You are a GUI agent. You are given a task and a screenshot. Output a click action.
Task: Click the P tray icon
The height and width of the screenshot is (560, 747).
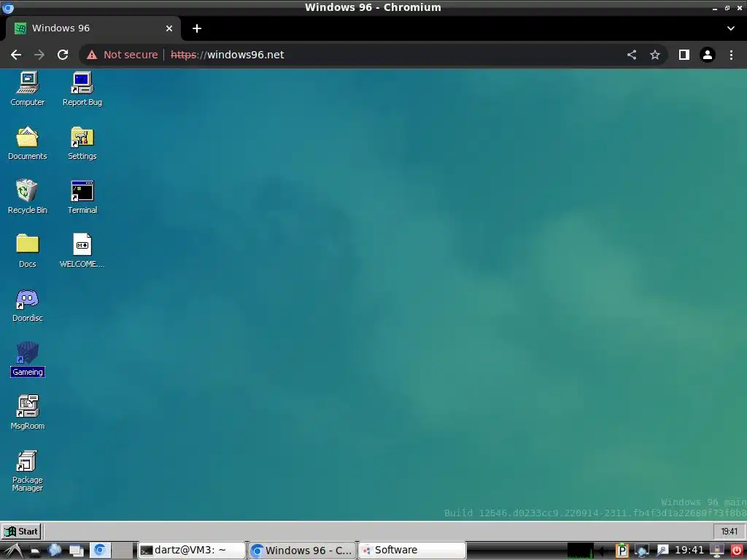tap(622, 551)
